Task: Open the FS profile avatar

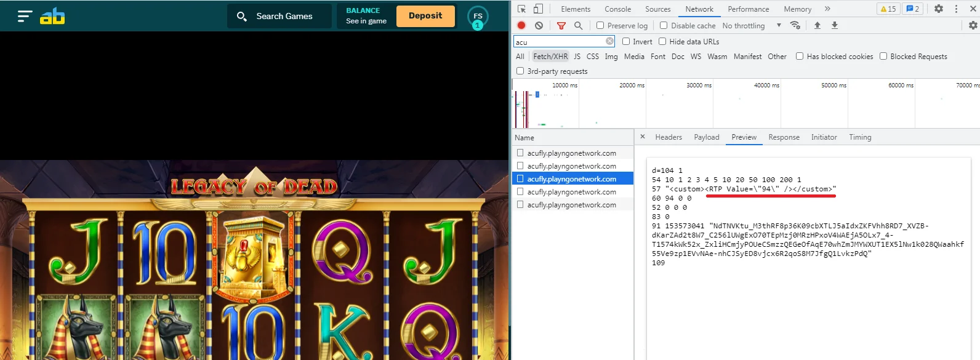Action: pos(478,17)
